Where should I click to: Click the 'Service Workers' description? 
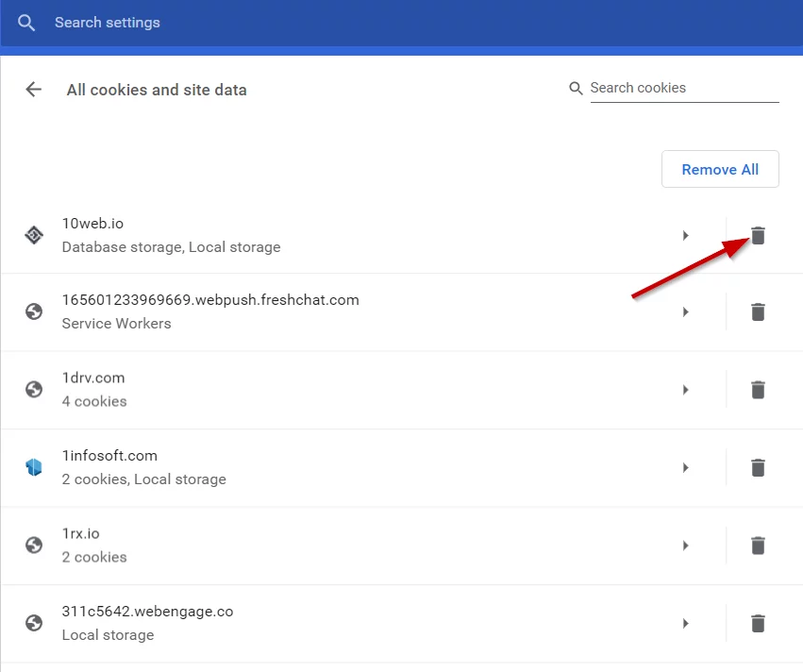point(117,323)
